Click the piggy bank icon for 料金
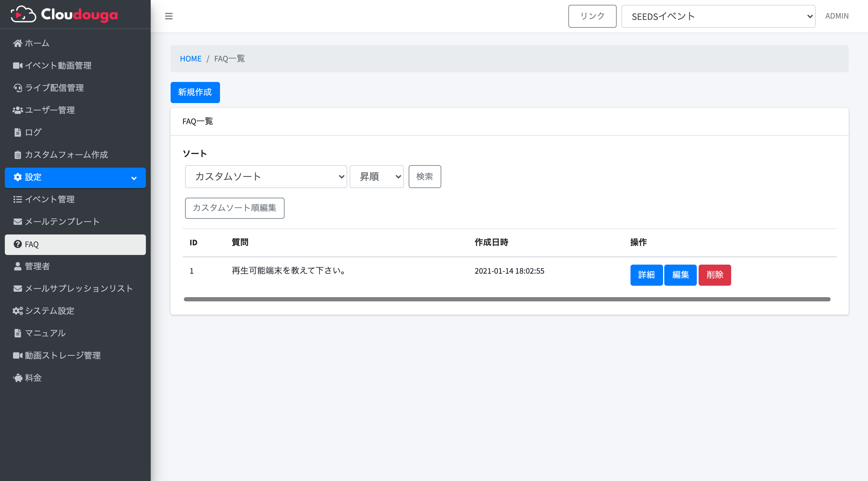This screenshot has width=868, height=481. (x=17, y=378)
